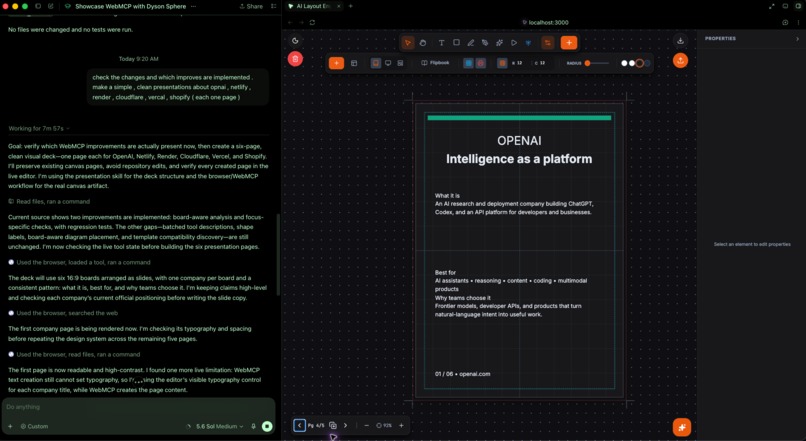The image size is (806, 441).
Task: Go to next page arrow
Action: tap(345, 425)
